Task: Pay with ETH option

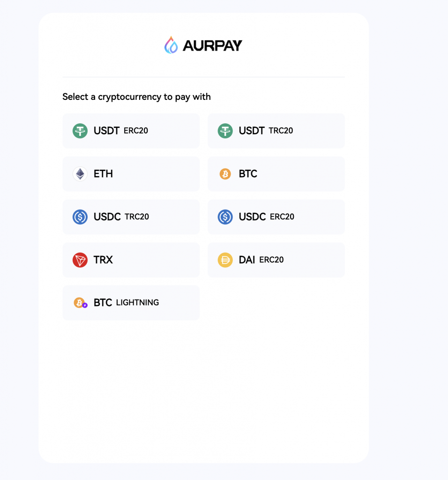Action: 131,174
